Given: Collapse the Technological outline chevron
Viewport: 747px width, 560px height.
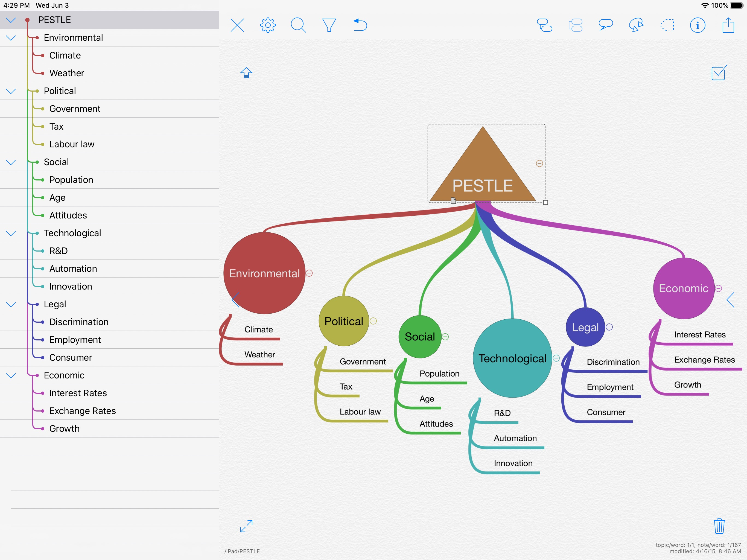Looking at the screenshot, I should 11,234.
